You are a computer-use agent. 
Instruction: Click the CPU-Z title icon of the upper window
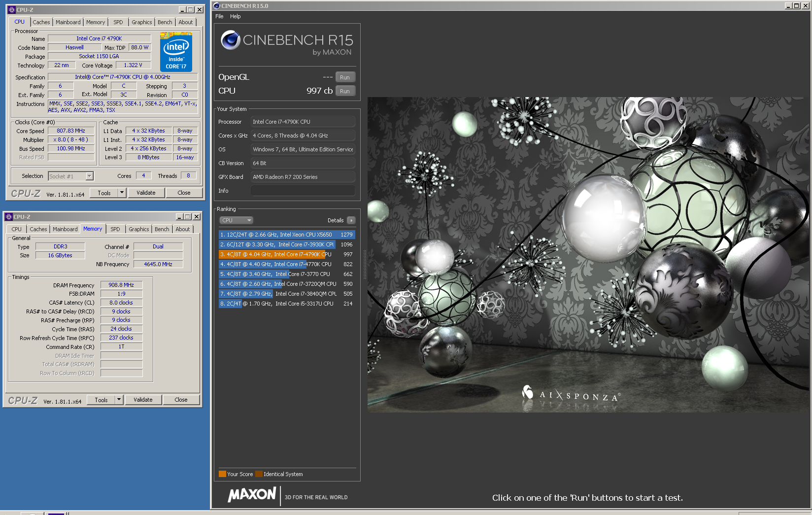[x=12, y=10]
